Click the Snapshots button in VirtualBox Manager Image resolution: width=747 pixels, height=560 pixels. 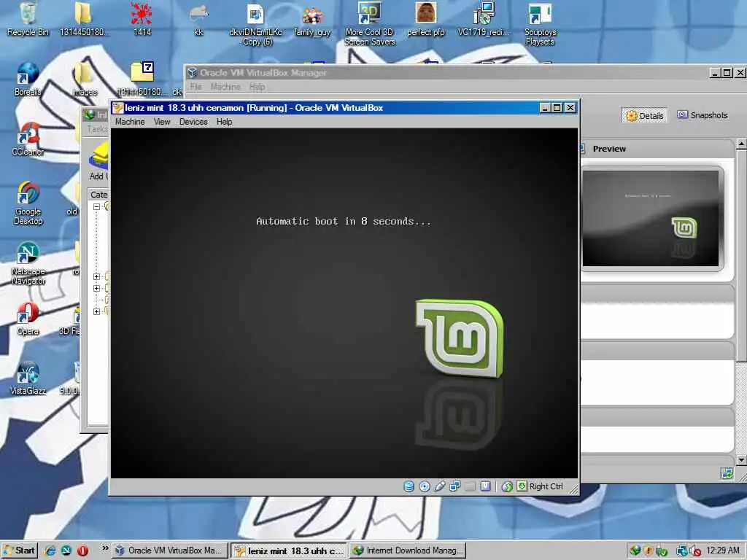pyautogui.click(x=703, y=115)
